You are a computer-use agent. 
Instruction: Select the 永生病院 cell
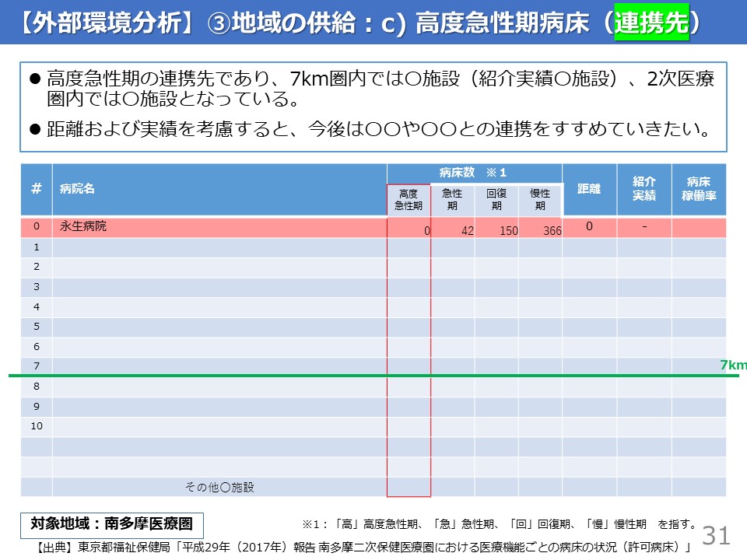click(219, 227)
